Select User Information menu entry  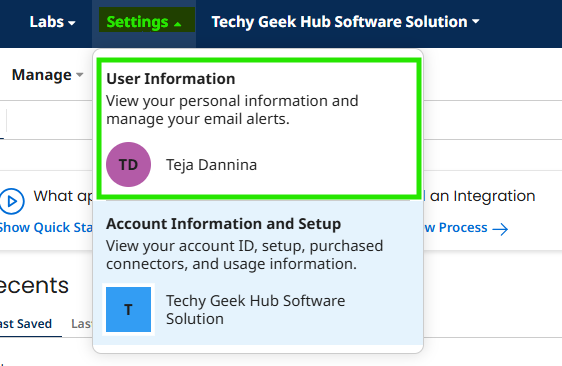pyautogui.click(x=258, y=128)
